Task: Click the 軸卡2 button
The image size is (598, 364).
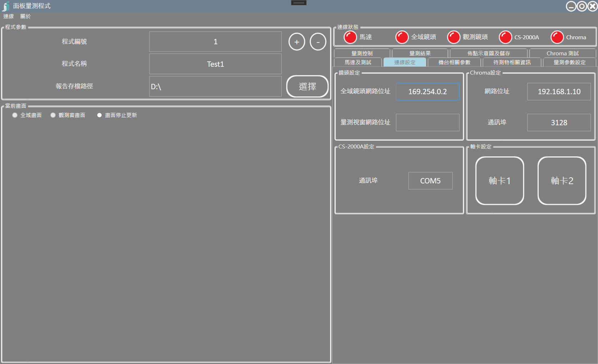Action: [x=562, y=181]
